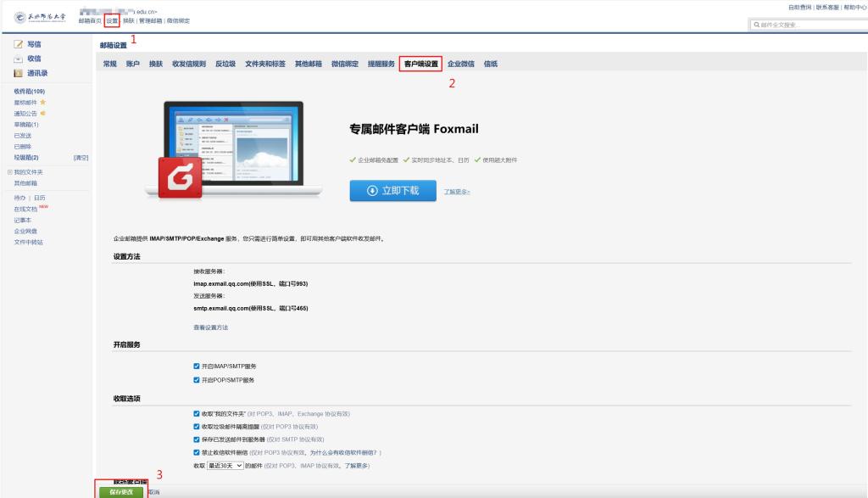
Task: Open the 反垃圾 settings tab
Action: tap(225, 64)
